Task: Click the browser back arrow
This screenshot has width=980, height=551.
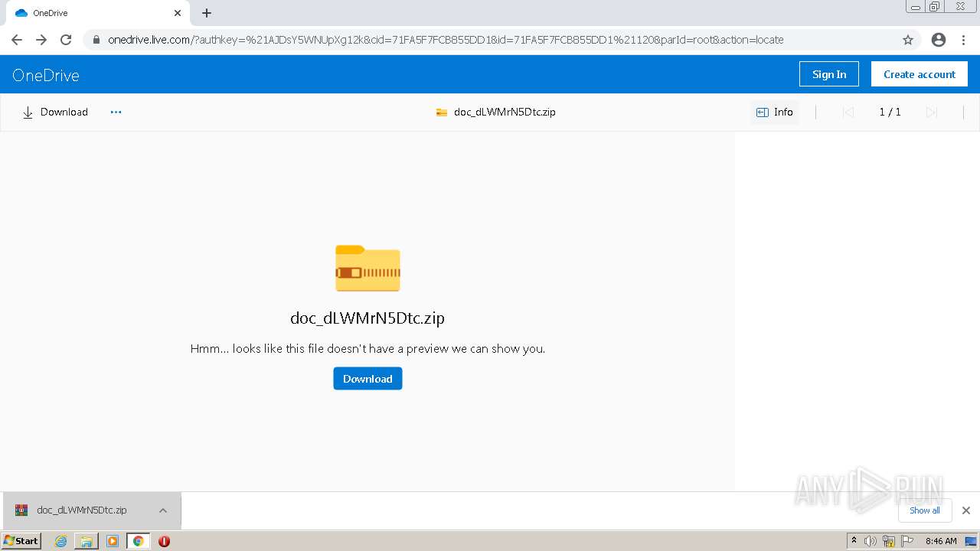Action: 17,40
